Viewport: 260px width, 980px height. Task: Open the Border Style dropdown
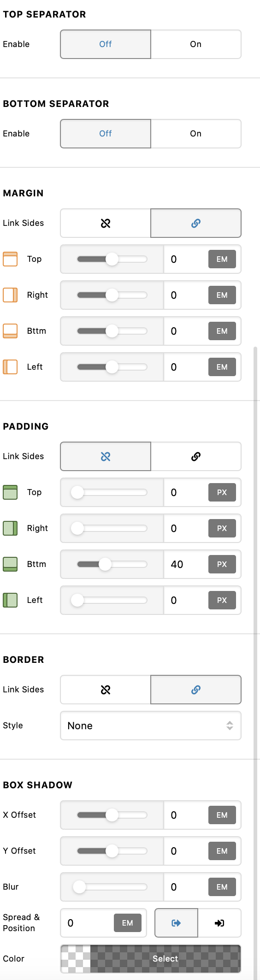[x=151, y=726]
